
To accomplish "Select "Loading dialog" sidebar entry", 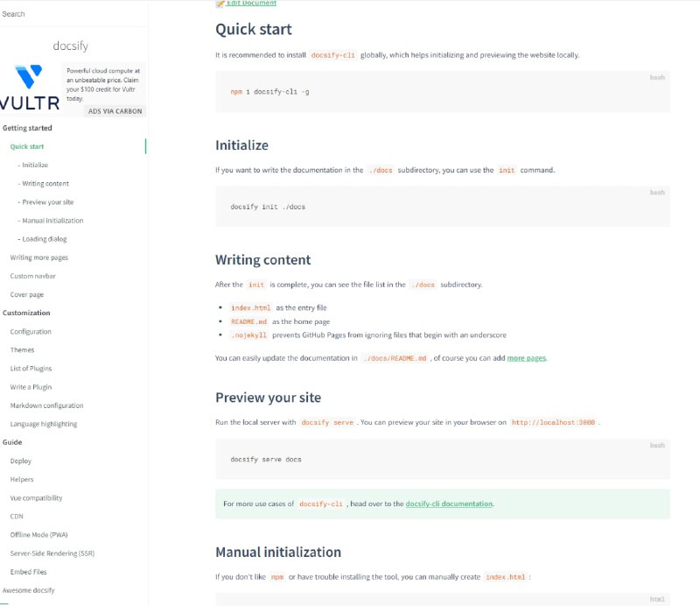I will 46,238.
